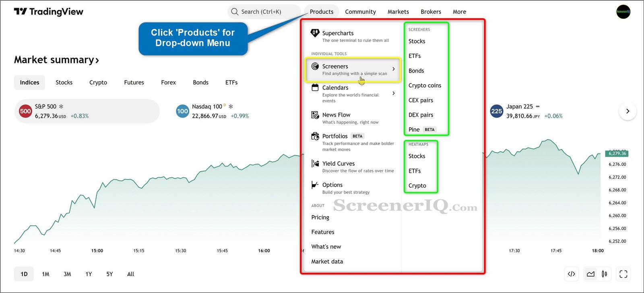Open the Pricing link
This screenshot has height=293, width=644.
click(x=320, y=218)
